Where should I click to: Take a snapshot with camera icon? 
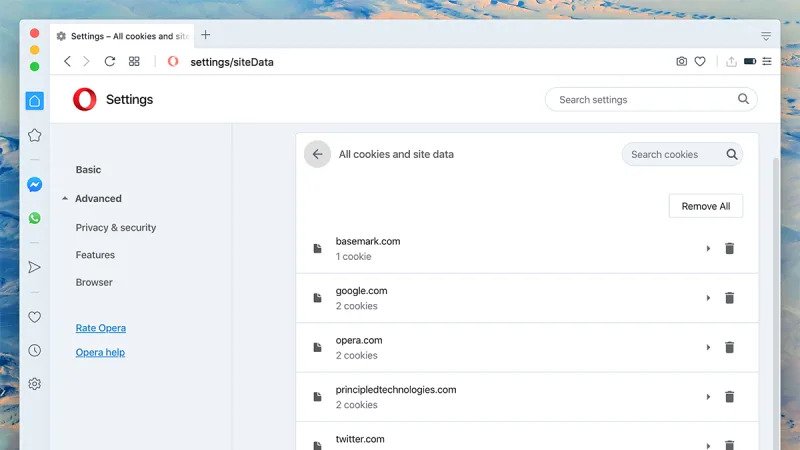(681, 61)
